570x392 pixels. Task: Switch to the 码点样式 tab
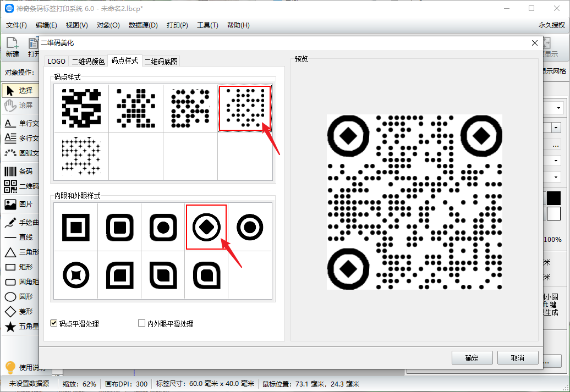coord(125,60)
